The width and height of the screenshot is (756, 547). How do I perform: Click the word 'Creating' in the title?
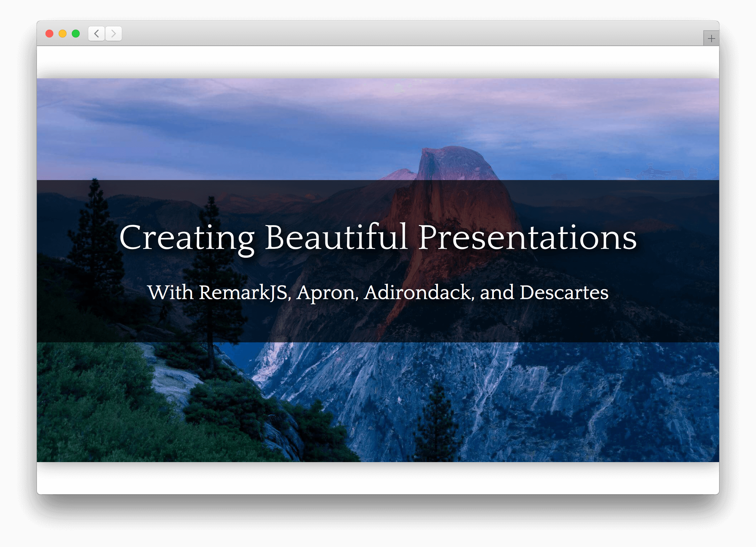click(187, 238)
